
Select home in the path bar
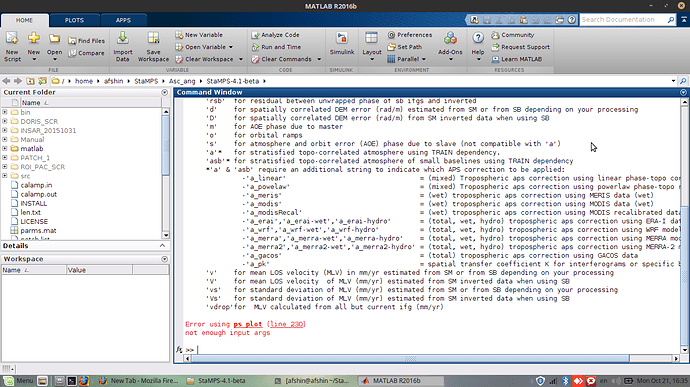pyautogui.click(x=84, y=81)
